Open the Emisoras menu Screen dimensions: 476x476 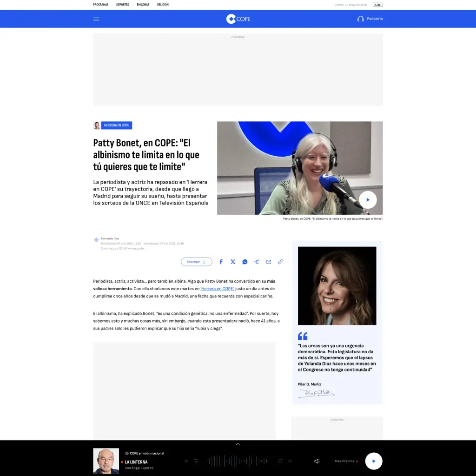tap(143, 5)
